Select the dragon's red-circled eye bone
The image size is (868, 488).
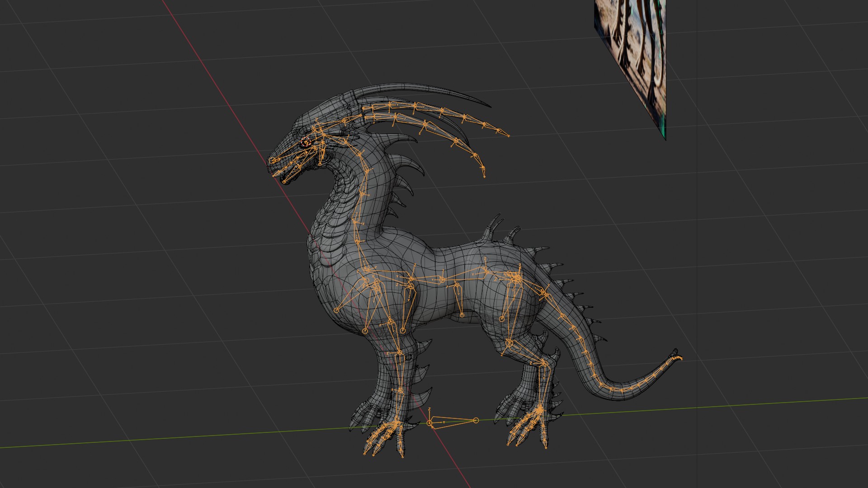(x=306, y=143)
